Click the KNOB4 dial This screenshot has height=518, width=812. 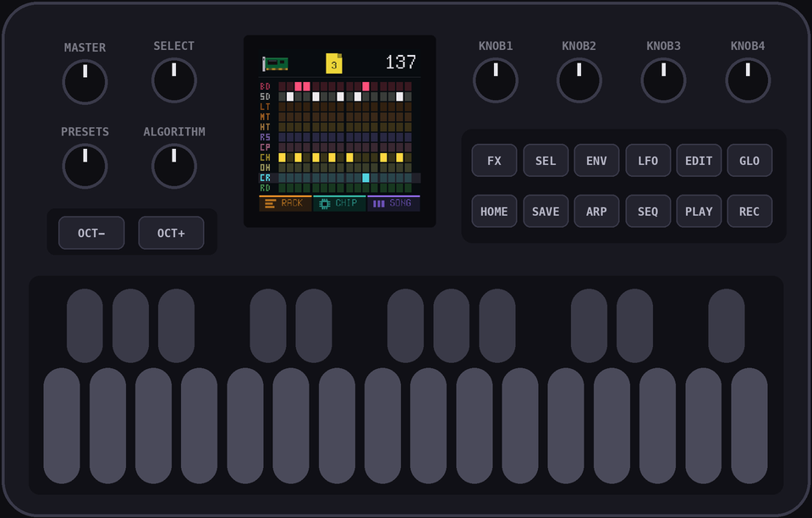click(x=748, y=80)
